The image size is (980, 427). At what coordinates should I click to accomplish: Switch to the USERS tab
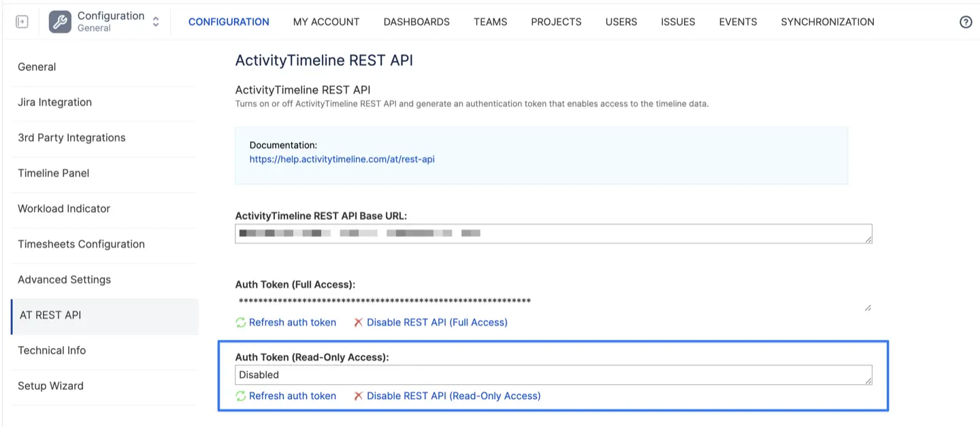coord(621,21)
